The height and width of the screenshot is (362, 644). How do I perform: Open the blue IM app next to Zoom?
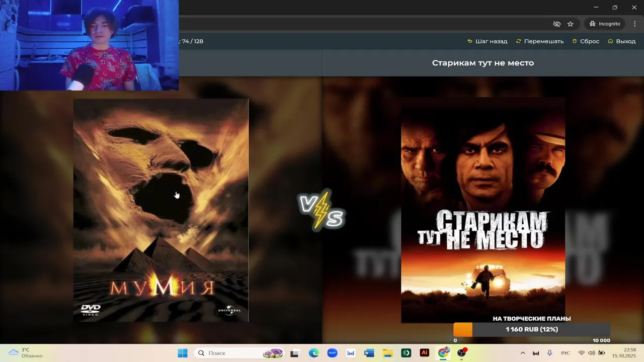(351, 353)
